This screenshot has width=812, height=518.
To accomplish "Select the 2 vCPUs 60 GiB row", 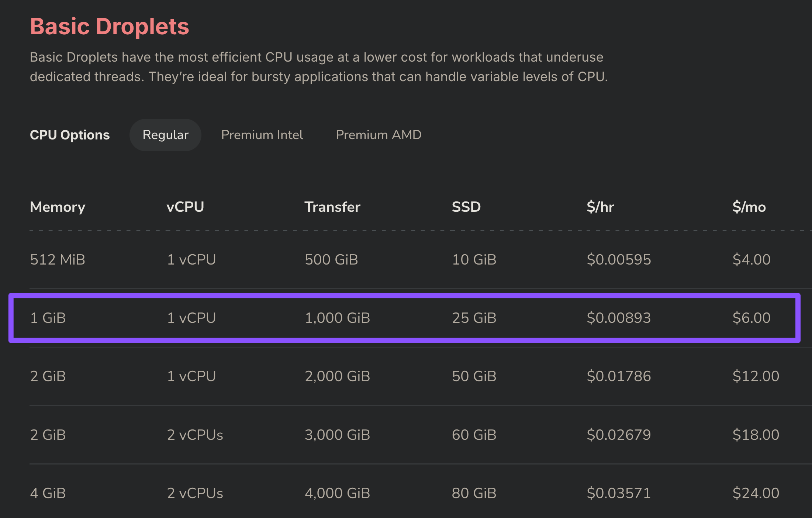I will 421,435.
